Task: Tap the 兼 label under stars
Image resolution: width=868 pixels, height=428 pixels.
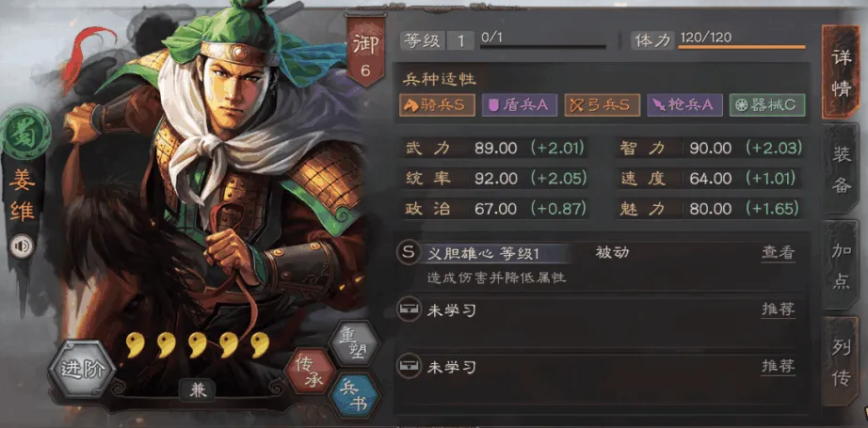Action: (x=197, y=391)
